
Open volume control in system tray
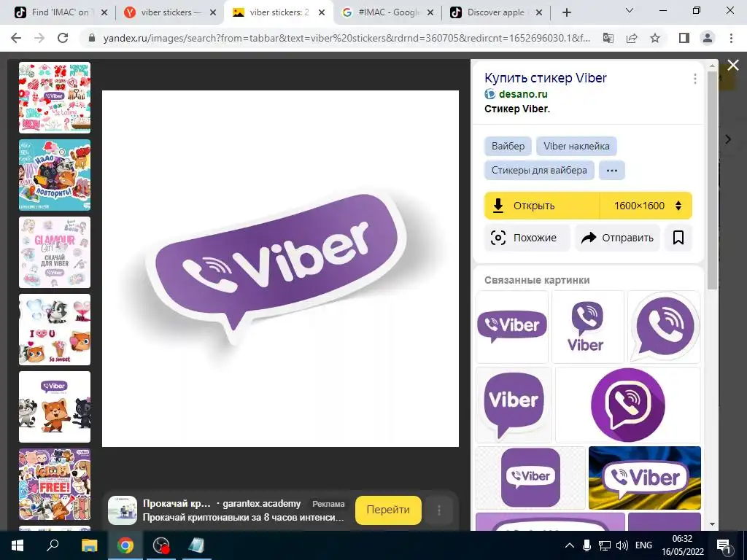point(622,545)
